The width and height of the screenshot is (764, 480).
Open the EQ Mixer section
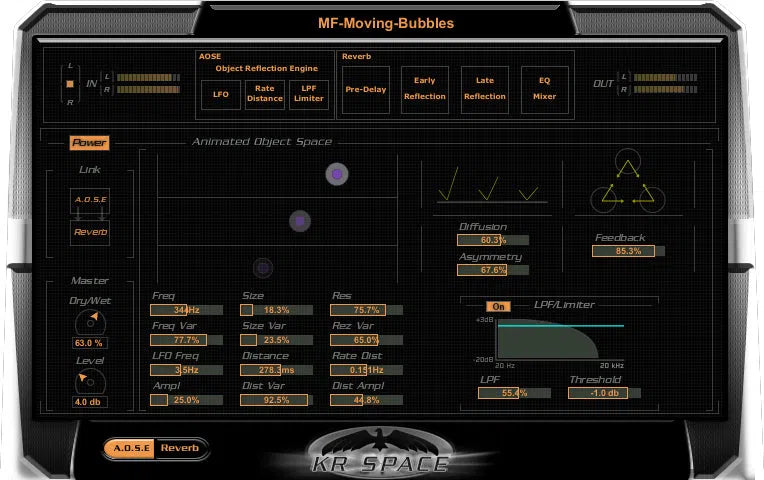click(x=544, y=90)
